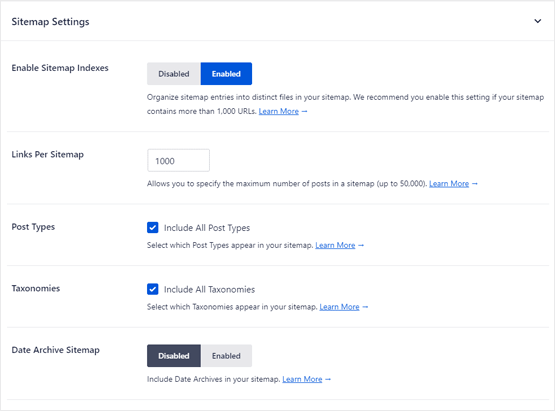Click arrow icon after Taxonomies Learn More
The height and width of the screenshot is (411, 555).
click(x=365, y=307)
